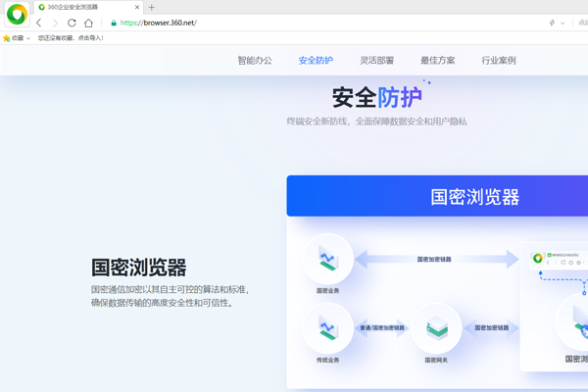This screenshot has height=392, width=588.
Task: Click the 360 browser logo icon
Action: tap(17, 15)
